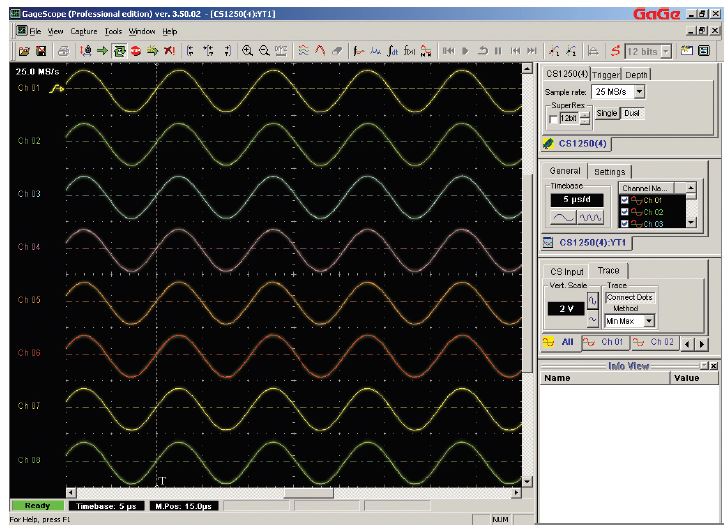The width and height of the screenshot is (728, 530).
Task: Click the green arrow single capture icon
Action: (102, 49)
